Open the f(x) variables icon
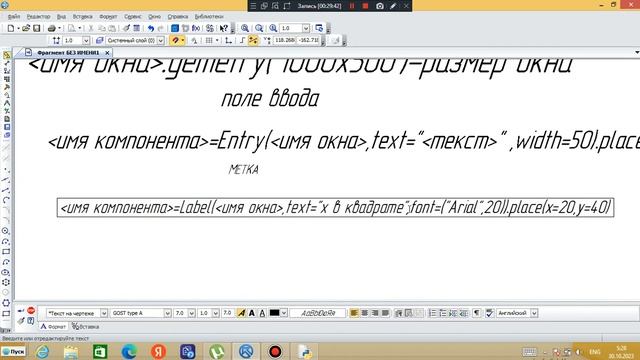The height and width of the screenshot is (360, 640). coord(196,28)
